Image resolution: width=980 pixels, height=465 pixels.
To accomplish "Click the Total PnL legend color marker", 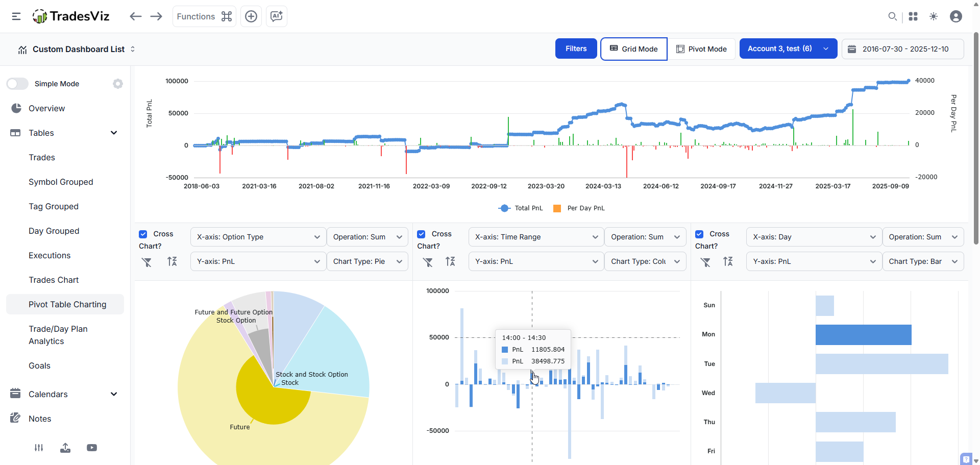I will click(x=504, y=208).
